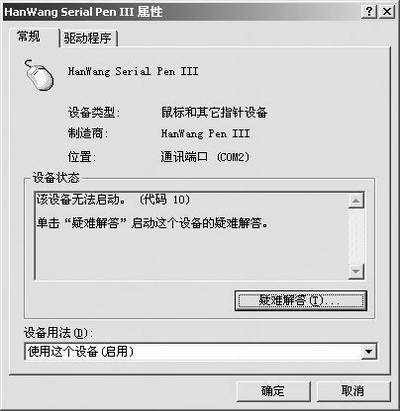Viewport: 400px width, 411px height.
Task: Switch to the 驱动程序 tab
Action: (x=88, y=38)
